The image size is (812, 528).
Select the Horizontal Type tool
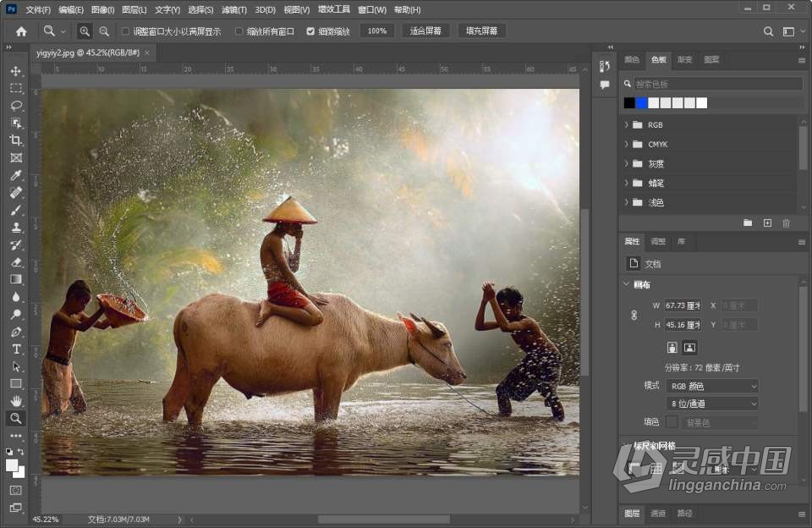pyautogui.click(x=16, y=349)
